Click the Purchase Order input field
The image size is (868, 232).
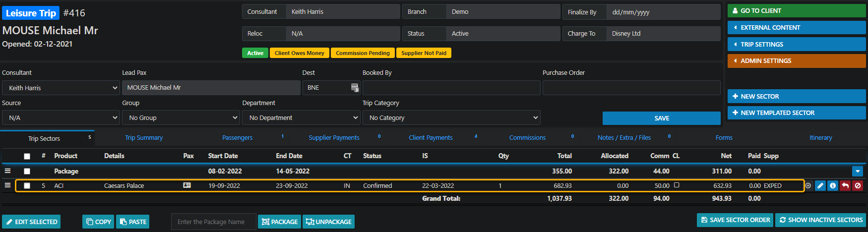(x=631, y=88)
